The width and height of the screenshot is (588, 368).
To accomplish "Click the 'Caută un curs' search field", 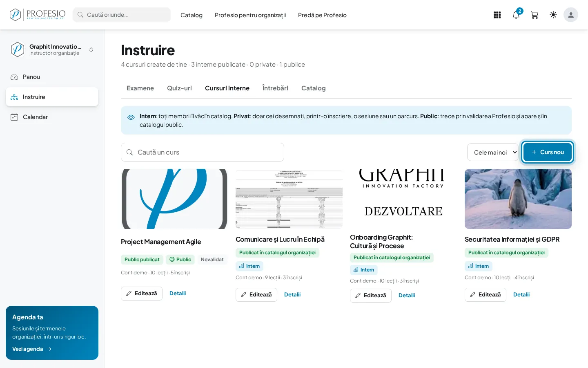I will tap(203, 152).
